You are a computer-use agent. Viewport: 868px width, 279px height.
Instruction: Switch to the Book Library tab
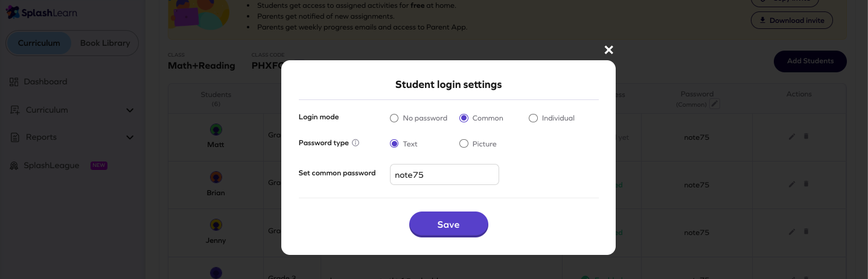105,43
